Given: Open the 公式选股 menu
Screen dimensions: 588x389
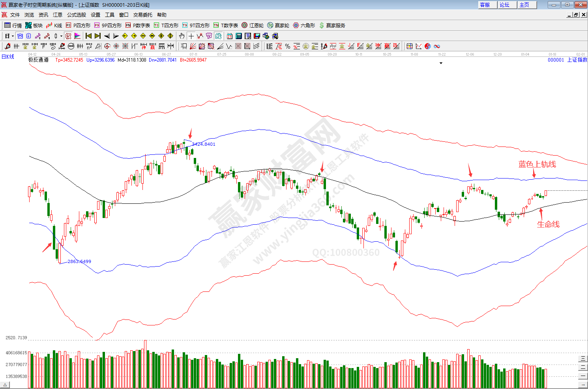Looking at the screenshot, I should tap(76, 15).
